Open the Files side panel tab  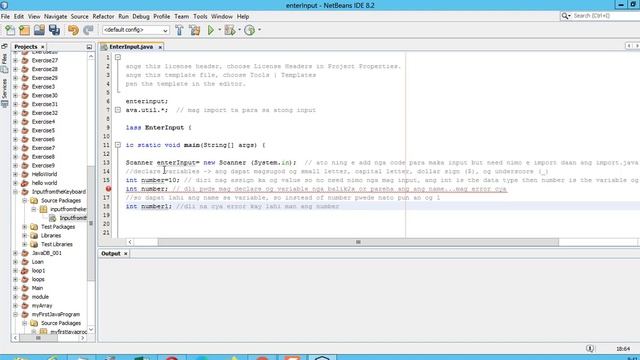(x=4, y=63)
